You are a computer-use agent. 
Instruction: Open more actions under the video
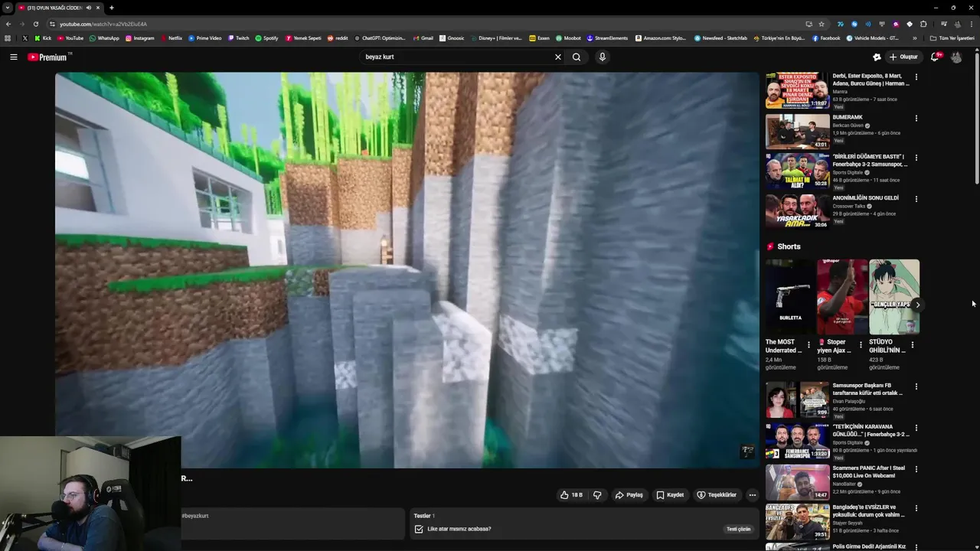tap(752, 495)
